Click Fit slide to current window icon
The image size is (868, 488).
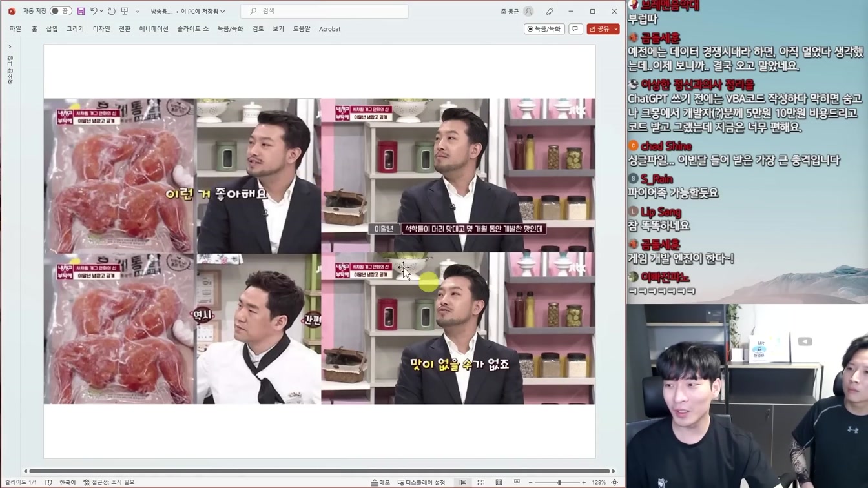pyautogui.click(x=614, y=482)
